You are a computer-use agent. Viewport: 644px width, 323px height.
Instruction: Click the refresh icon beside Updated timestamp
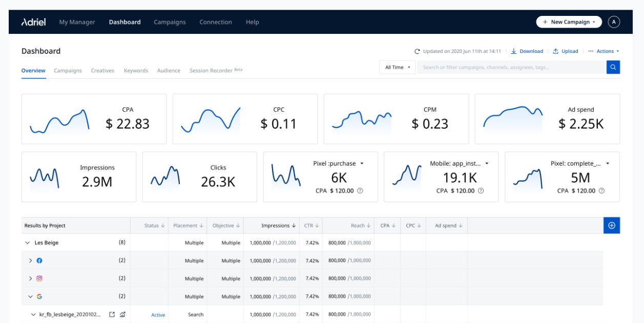pyautogui.click(x=418, y=51)
